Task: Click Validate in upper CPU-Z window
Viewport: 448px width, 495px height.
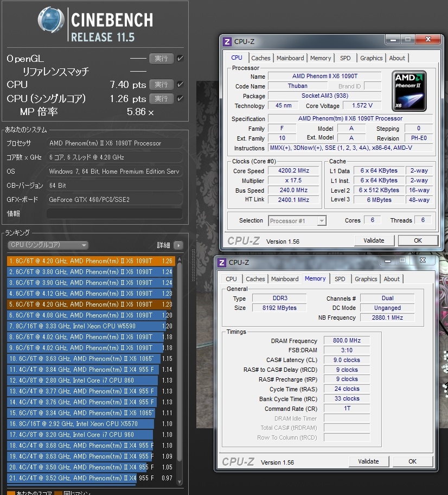Action: coord(374,240)
